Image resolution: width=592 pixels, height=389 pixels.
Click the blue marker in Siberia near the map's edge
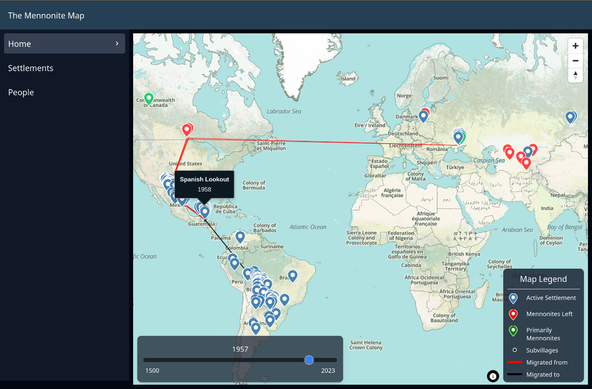[570, 117]
